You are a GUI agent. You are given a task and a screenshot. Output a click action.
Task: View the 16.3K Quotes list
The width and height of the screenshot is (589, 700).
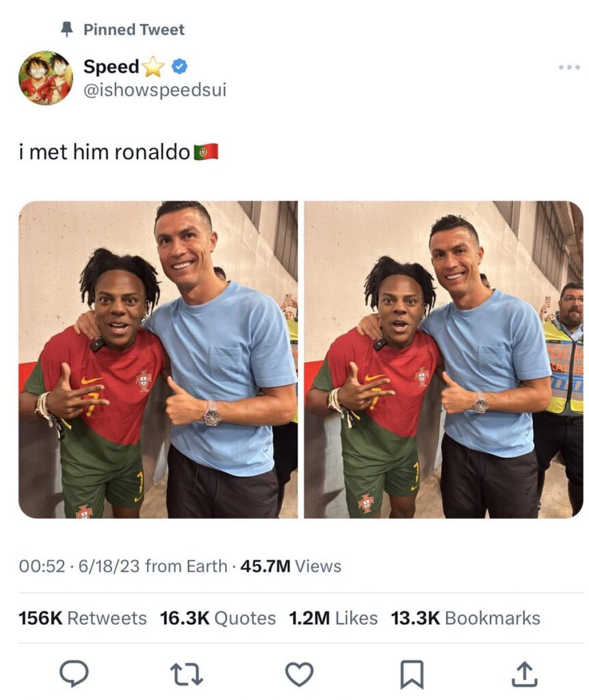click(x=218, y=618)
